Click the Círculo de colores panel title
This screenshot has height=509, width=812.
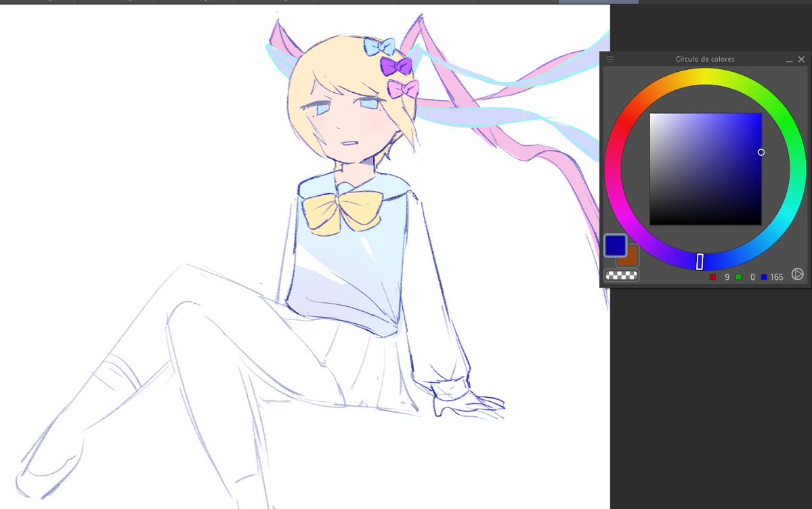click(705, 59)
